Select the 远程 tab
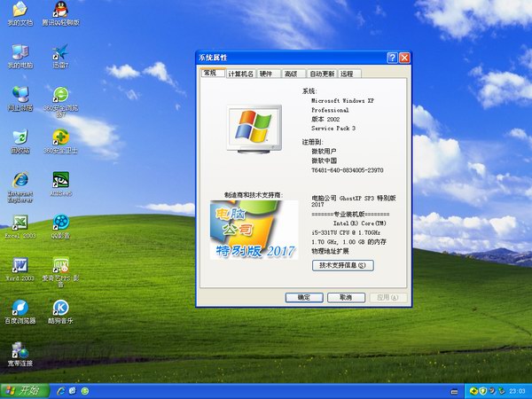The image size is (532, 399). click(x=348, y=74)
